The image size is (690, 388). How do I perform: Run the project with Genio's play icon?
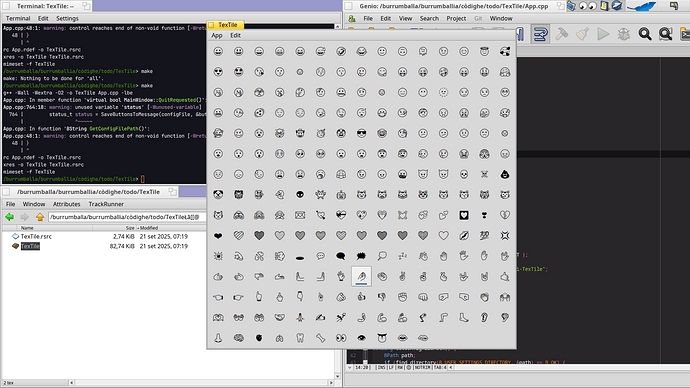click(x=603, y=34)
